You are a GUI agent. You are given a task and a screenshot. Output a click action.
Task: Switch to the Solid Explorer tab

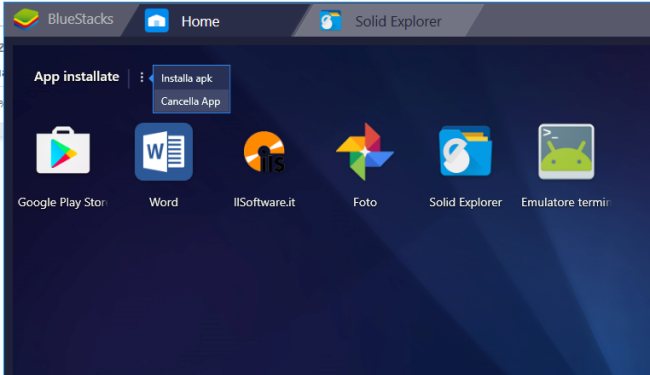388,20
